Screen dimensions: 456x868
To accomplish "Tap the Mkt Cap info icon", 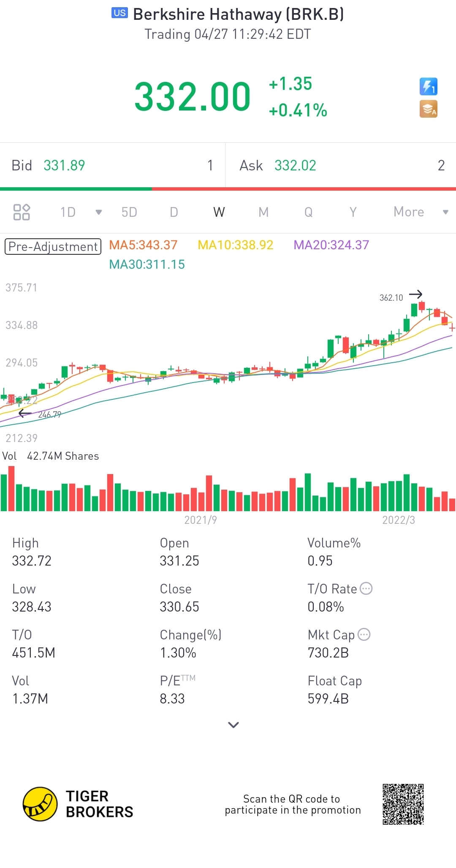I will (x=364, y=634).
